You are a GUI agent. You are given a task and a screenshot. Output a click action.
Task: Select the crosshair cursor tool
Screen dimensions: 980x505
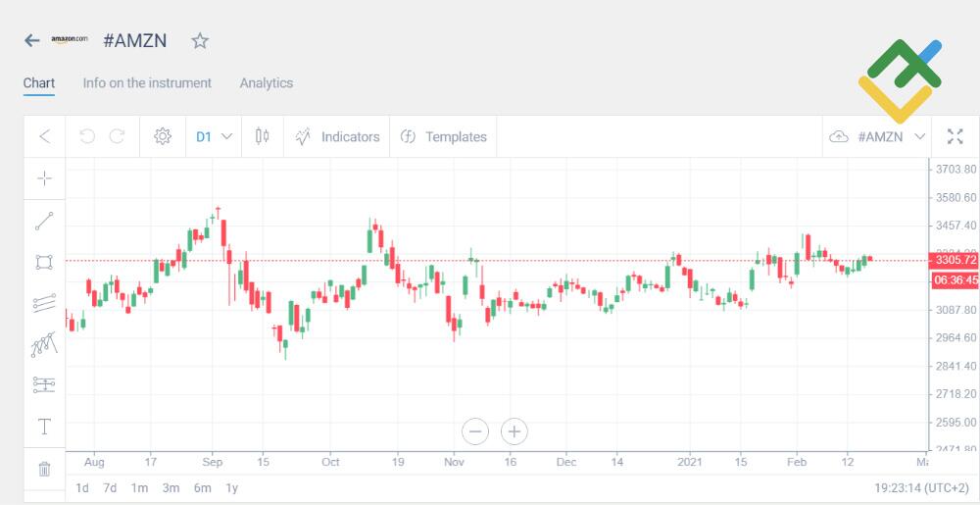click(44, 178)
